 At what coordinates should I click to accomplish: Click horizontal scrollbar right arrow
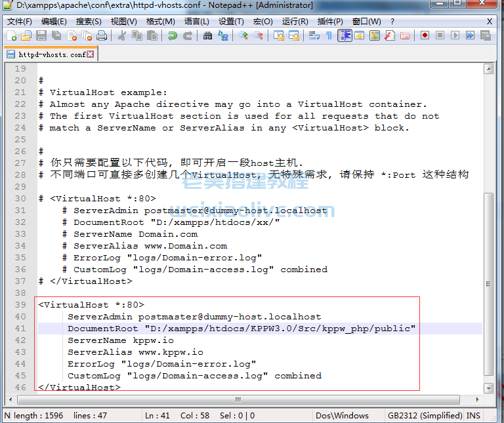tap(477, 400)
